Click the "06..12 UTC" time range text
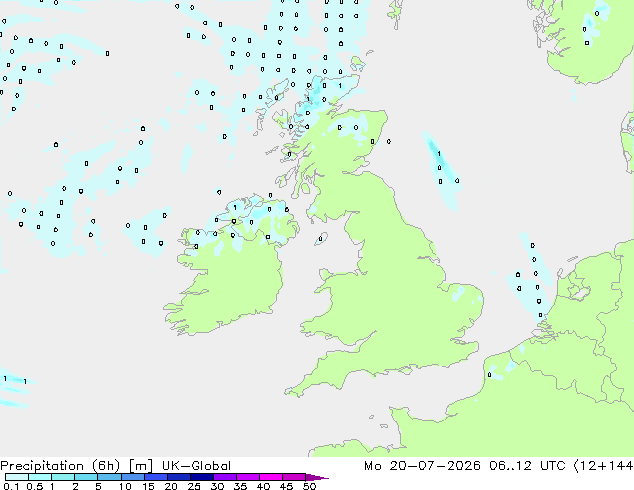Image resolution: width=634 pixels, height=490 pixels. pos(526,466)
